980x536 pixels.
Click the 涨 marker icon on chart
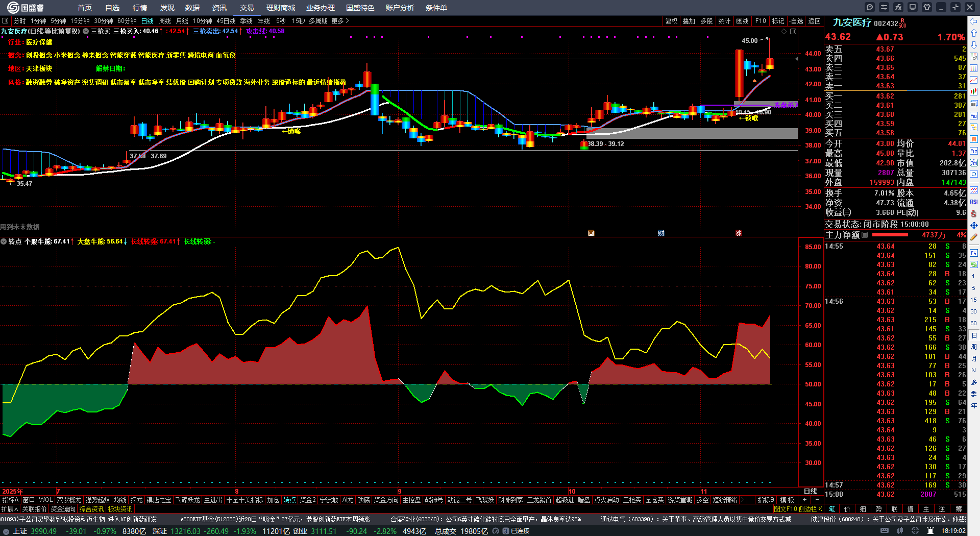pyautogui.click(x=739, y=233)
